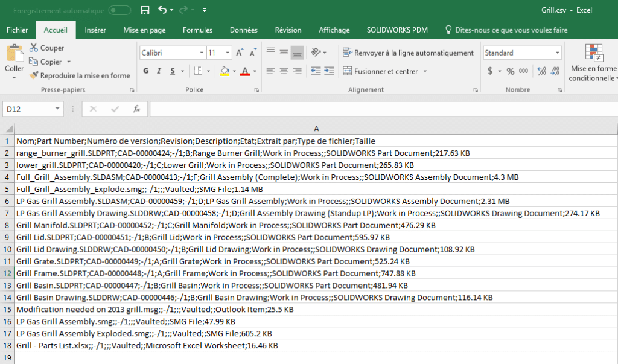Screen dimensions: 618x364
Task: Open the Affichage tab
Action: pos(334,30)
